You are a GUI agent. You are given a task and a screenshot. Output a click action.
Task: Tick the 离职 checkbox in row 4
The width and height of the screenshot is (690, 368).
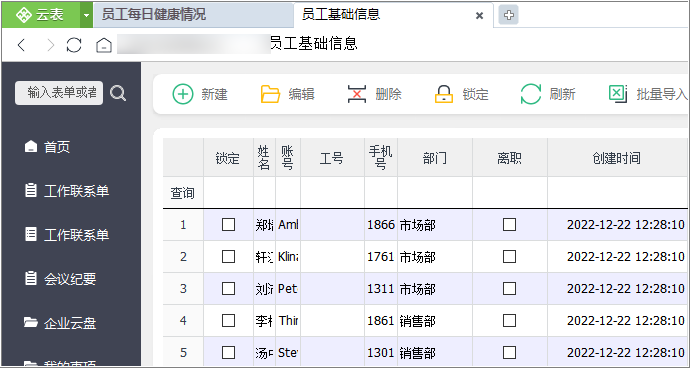tap(510, 320)
